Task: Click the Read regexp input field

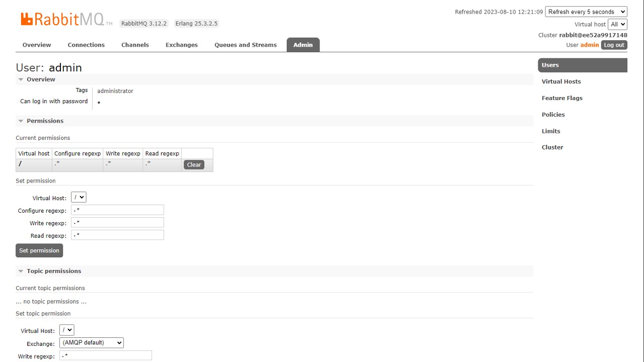Action: [x=117, y=235]
